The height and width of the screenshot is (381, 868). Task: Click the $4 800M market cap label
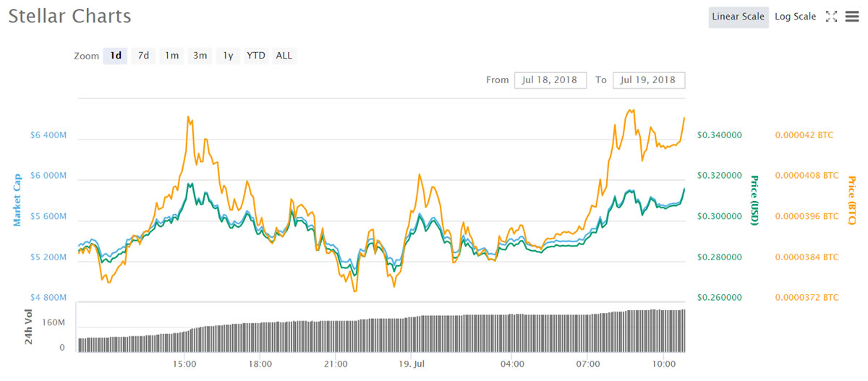(x=48, y=298)
